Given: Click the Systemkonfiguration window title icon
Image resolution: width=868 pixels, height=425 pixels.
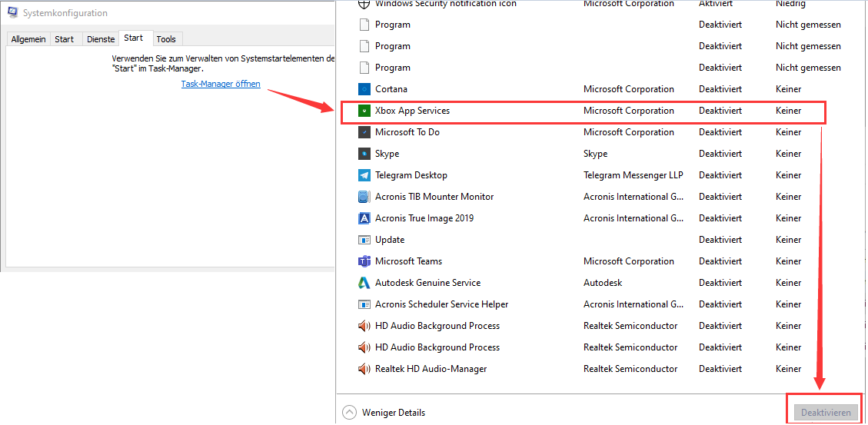Looking at the screenshot, I should click(x=12, y=13).
